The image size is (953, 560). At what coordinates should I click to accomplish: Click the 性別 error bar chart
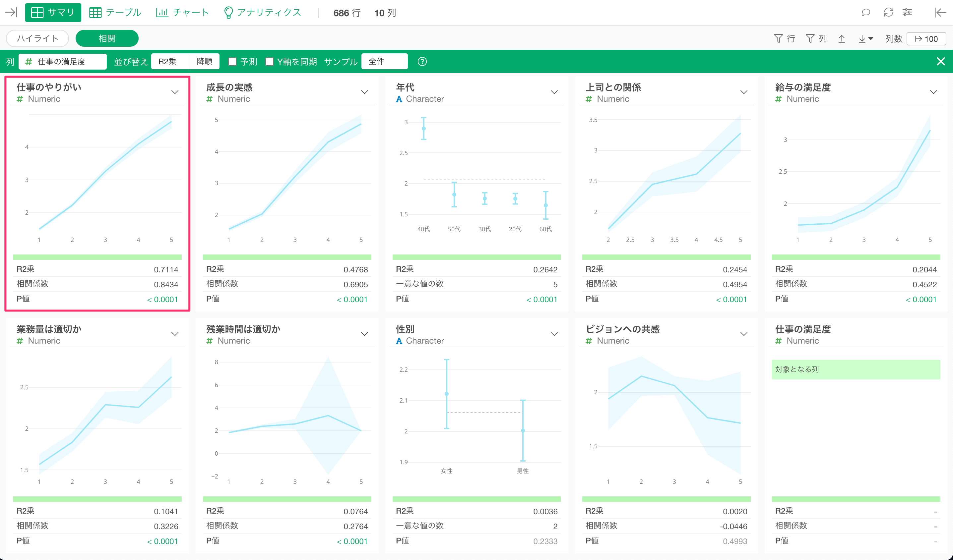[x=477, y=416]
